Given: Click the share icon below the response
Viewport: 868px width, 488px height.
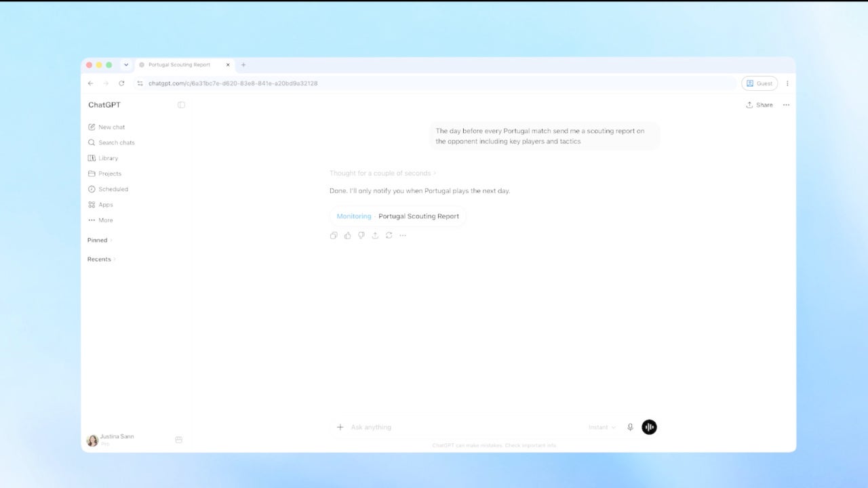Looking at the screenshot, I should coord(375,236).
